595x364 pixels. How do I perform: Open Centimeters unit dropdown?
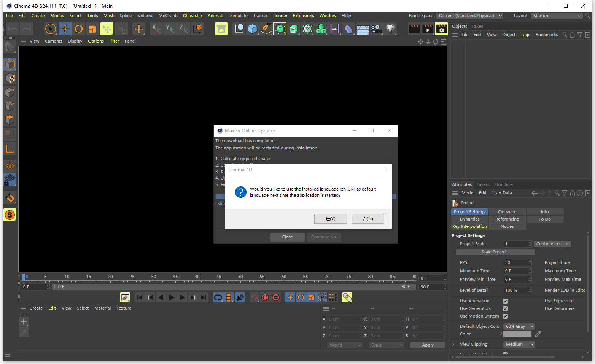click(552, 244)
